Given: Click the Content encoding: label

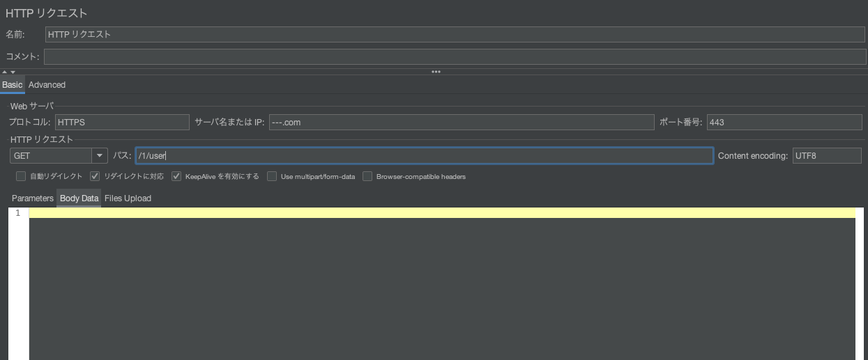Looking at the screenshot, I should coord(753,156).
